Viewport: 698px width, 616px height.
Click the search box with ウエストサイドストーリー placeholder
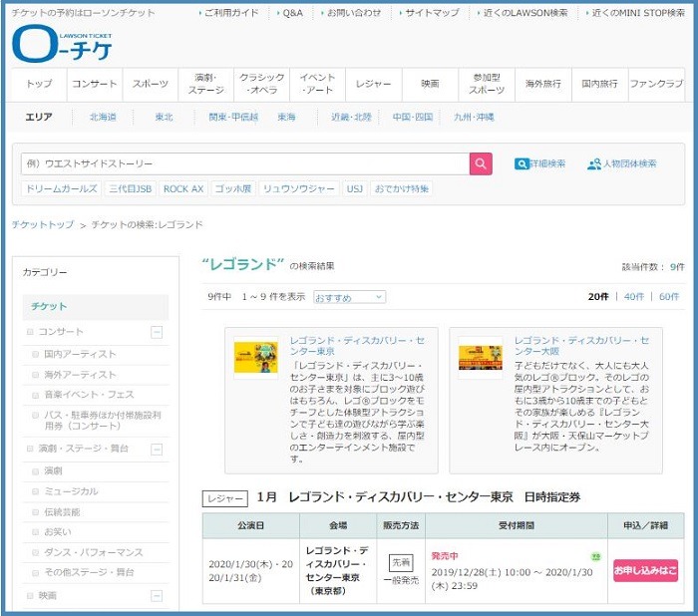click(x=245, y=163)
